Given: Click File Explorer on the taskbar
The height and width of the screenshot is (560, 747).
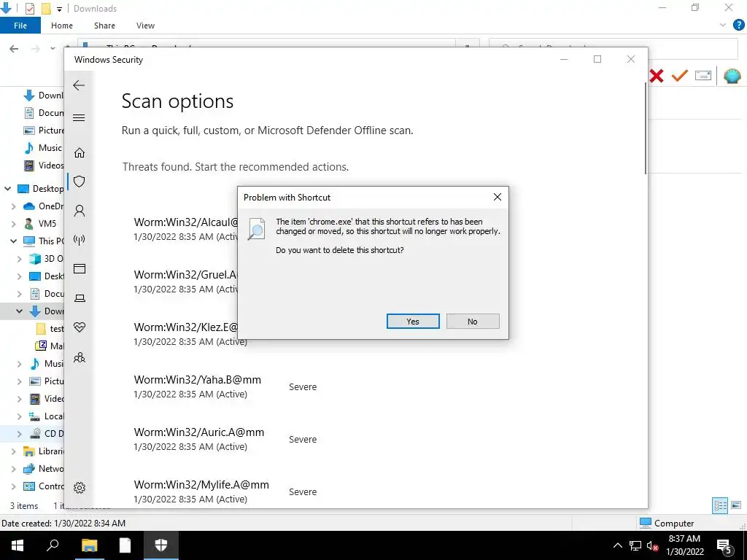Looking at the screenshot, I should [89, 545].
